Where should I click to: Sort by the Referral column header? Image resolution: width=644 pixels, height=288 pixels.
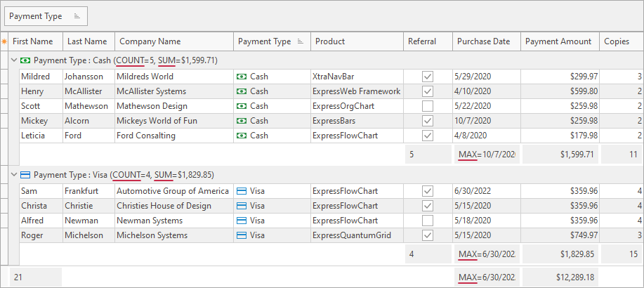coord(428,41)
